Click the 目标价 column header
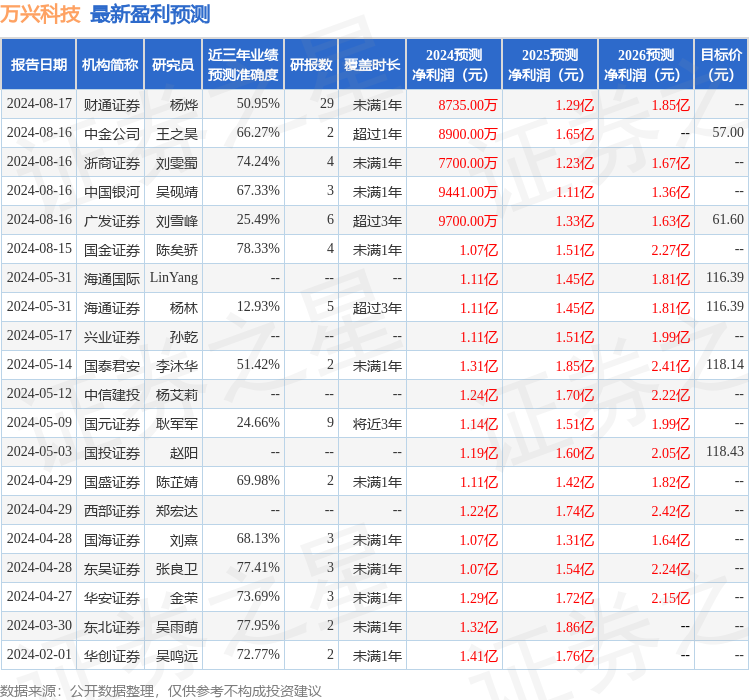The image size is (749, 700). (x=721, y=65)
